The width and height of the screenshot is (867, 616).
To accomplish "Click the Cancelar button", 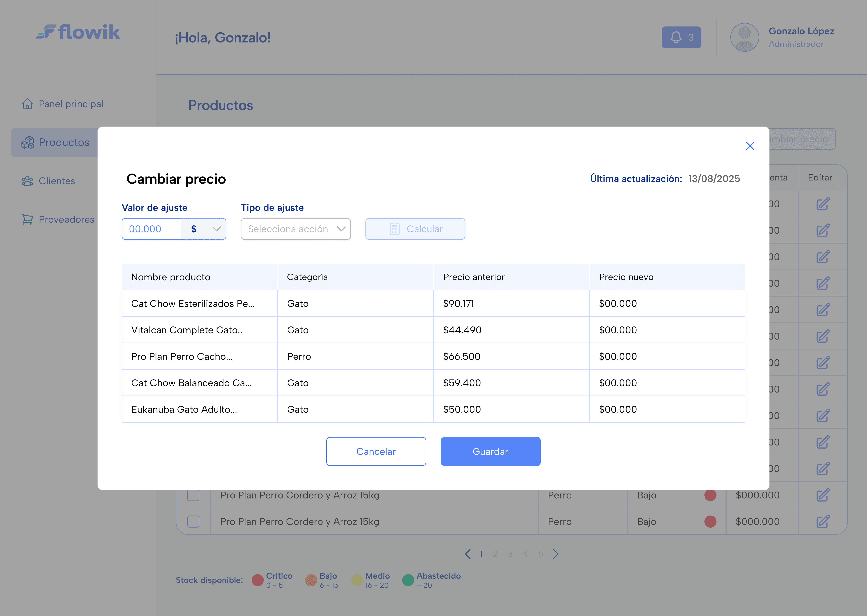I will 376,451.
